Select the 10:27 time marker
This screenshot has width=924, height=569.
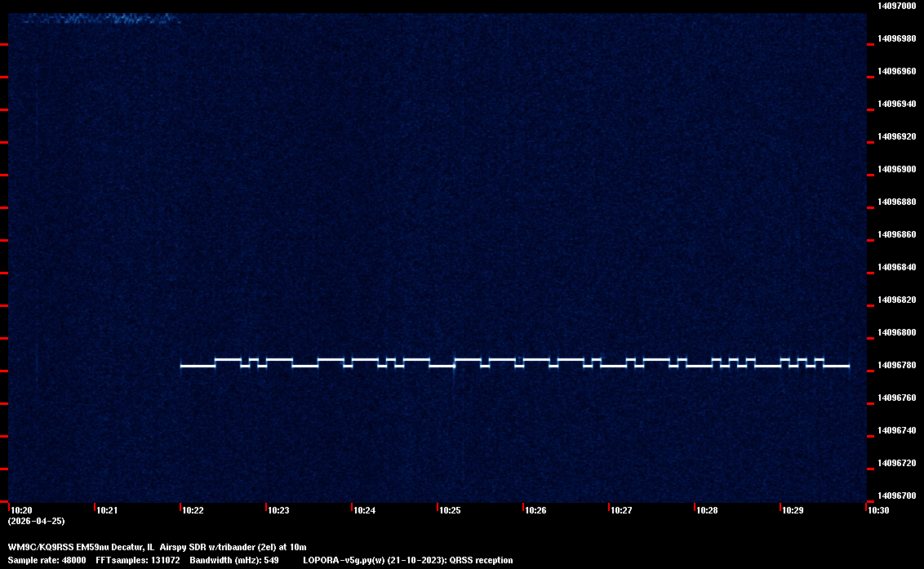[621, 510]
